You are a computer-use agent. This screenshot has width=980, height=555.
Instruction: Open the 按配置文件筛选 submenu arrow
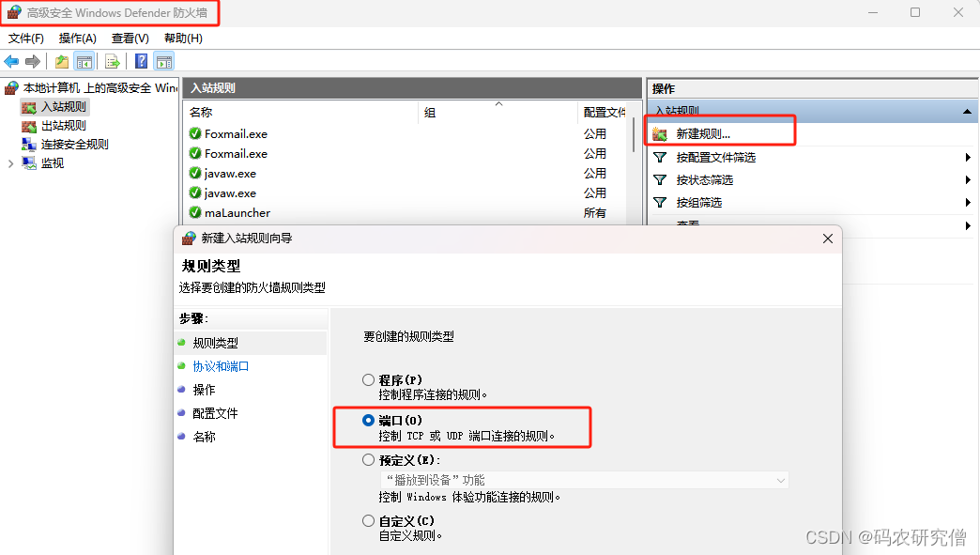(x=967, y=158)
